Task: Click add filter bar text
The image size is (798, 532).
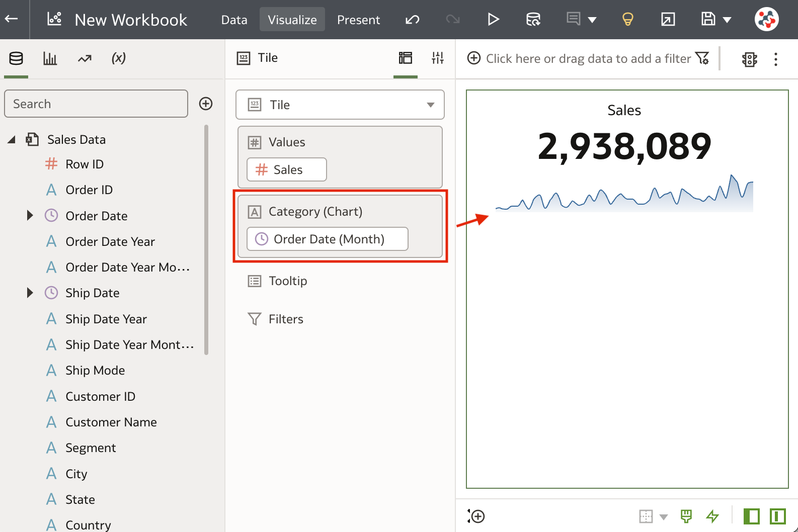Action: [x=588, y=58]
